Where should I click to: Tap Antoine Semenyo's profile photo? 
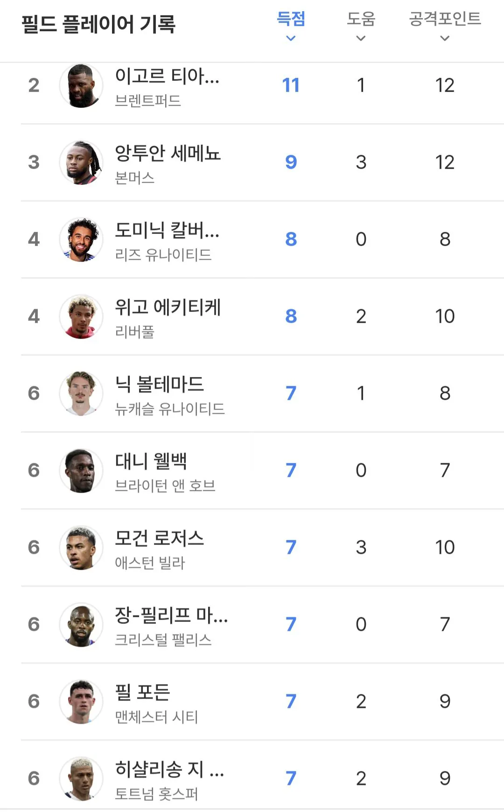(x=81, y=162)
